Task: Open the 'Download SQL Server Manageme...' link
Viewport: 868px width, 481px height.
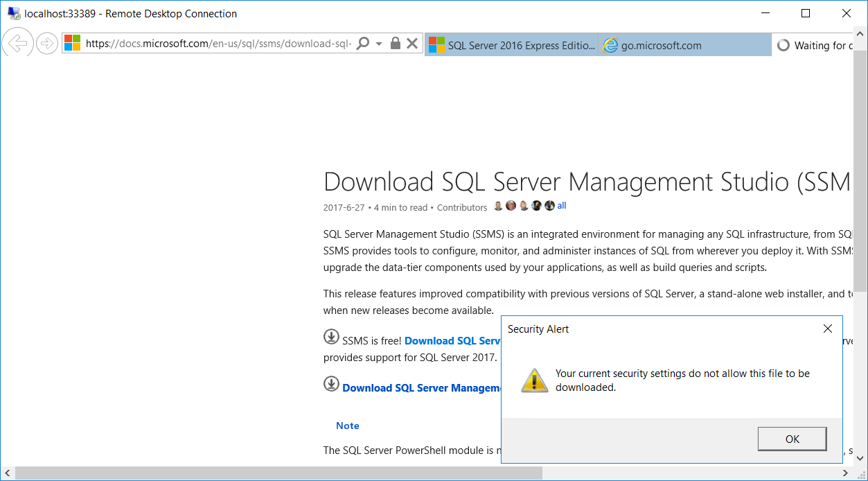Action: click(422, 388)
